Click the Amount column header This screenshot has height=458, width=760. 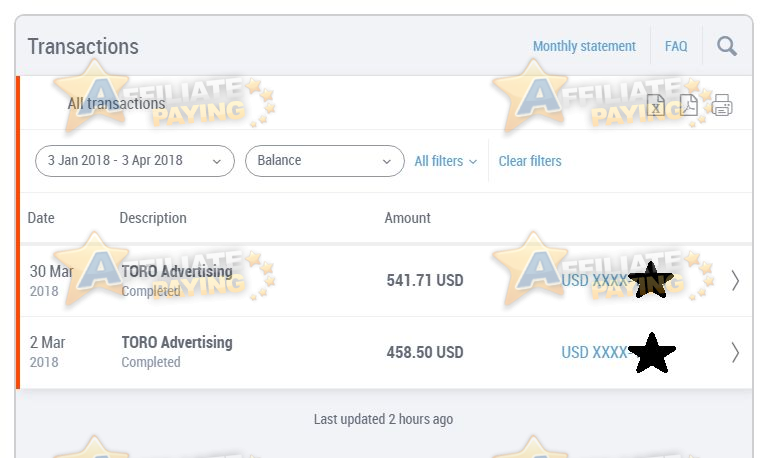tap(407, 218)
